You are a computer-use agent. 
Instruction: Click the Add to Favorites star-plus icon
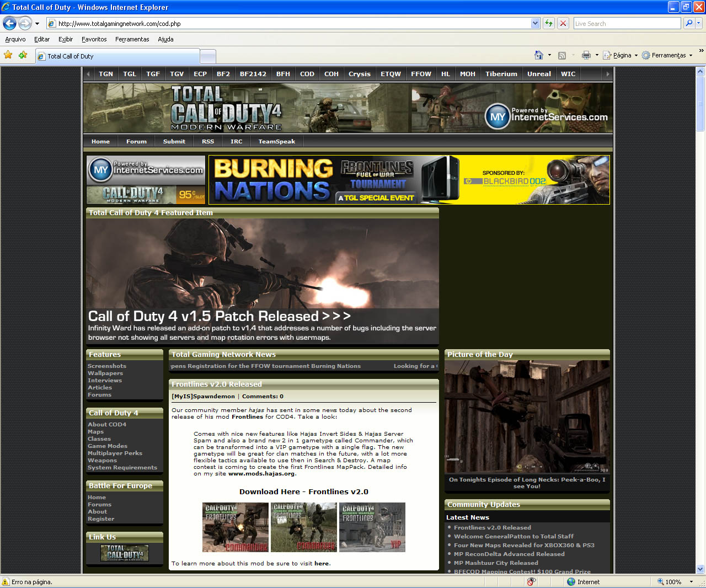(x=23, y=55)
